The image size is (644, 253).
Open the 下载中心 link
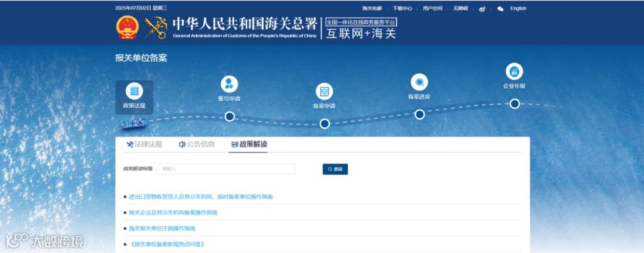[402, 8]
